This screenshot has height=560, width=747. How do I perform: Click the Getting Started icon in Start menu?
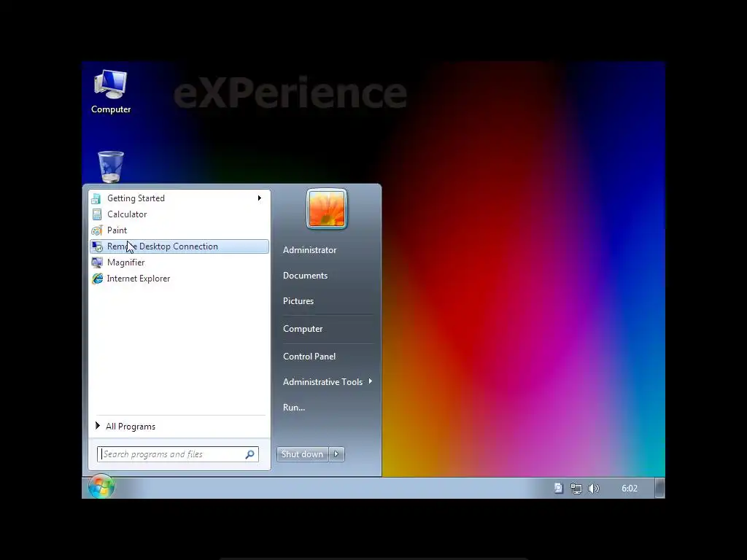97,198
